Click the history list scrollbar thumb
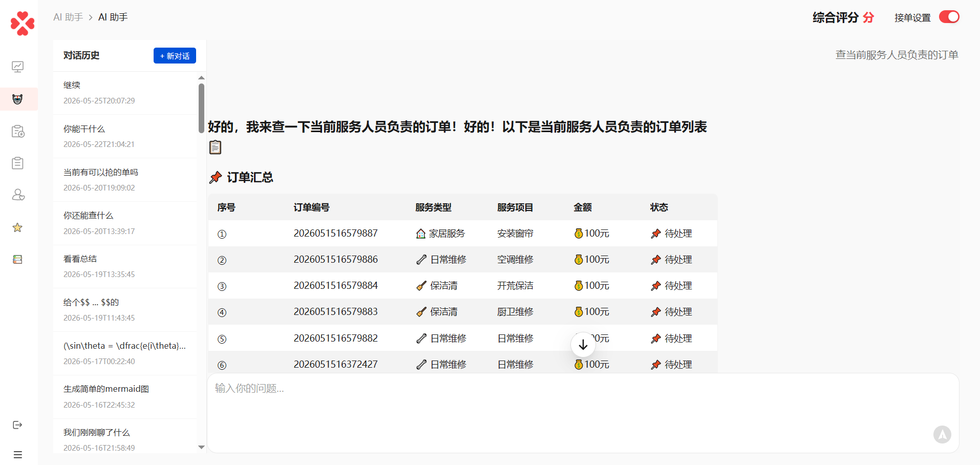 [x=201, y=108]
